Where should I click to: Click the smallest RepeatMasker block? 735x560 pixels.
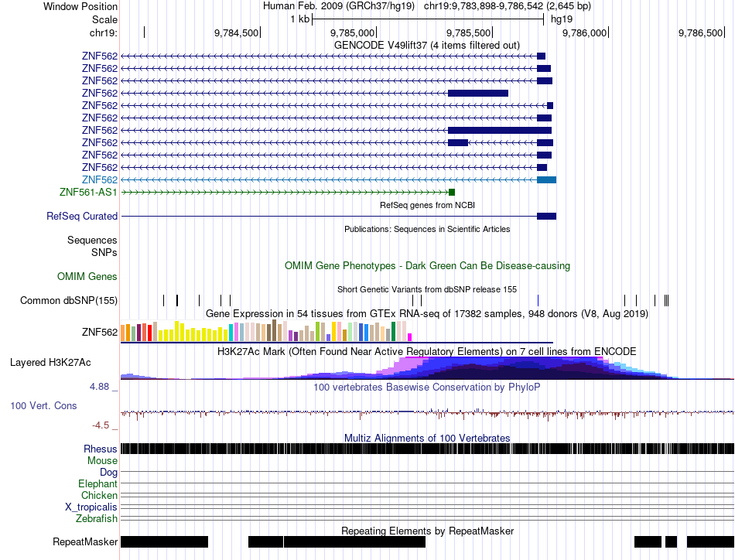click(x=671, y=541)
